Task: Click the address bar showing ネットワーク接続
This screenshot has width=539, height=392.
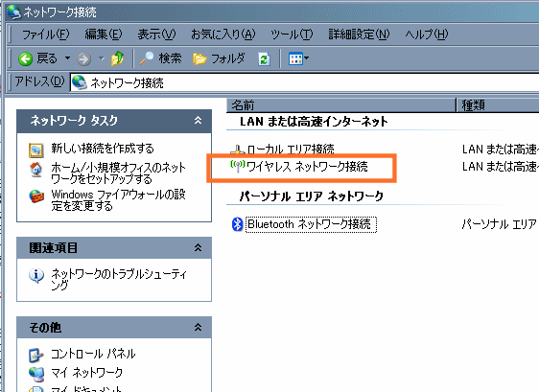Action: tap(305, 82)
